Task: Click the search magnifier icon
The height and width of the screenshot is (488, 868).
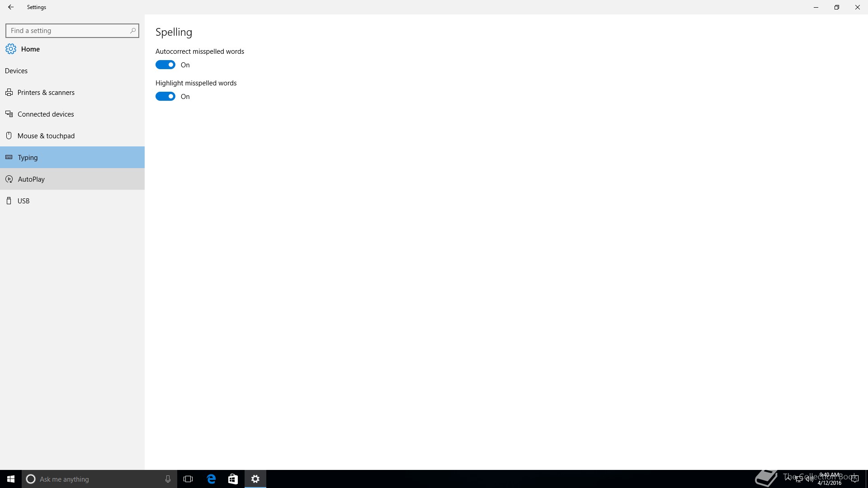Action: (x=132, y=31)
